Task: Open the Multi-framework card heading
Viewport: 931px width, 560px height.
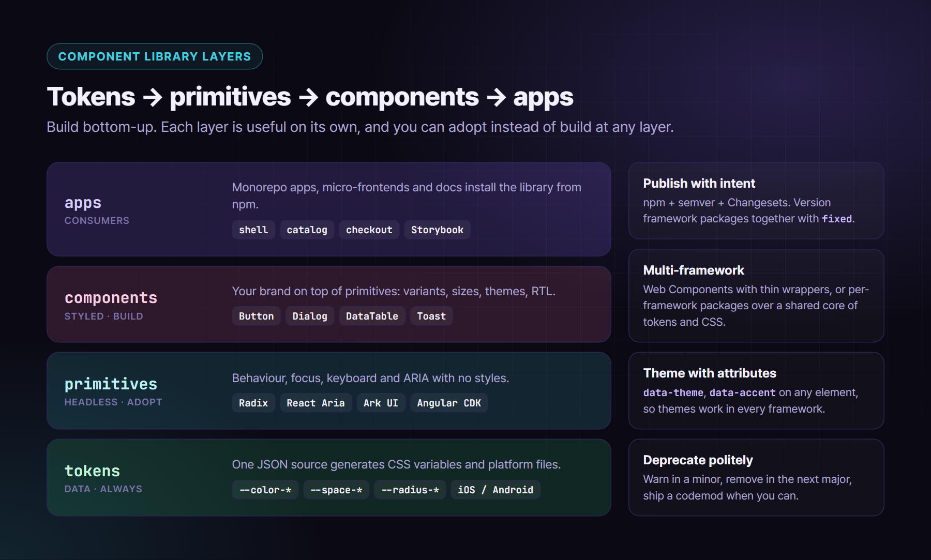Action: (693, 270)
